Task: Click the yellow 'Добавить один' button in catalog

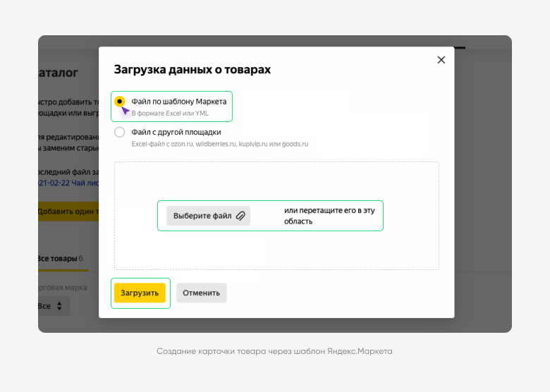Action: (x=68, y=212)
